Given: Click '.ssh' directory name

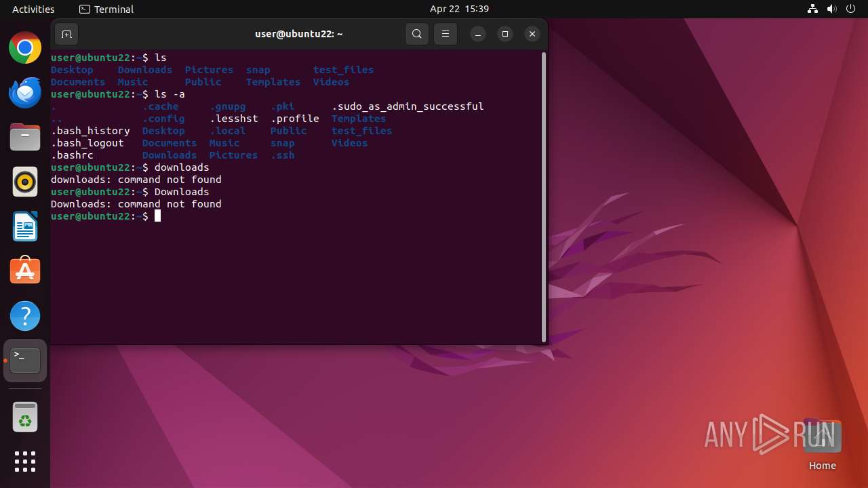Looking at the screenshot, I should (283, 155).
